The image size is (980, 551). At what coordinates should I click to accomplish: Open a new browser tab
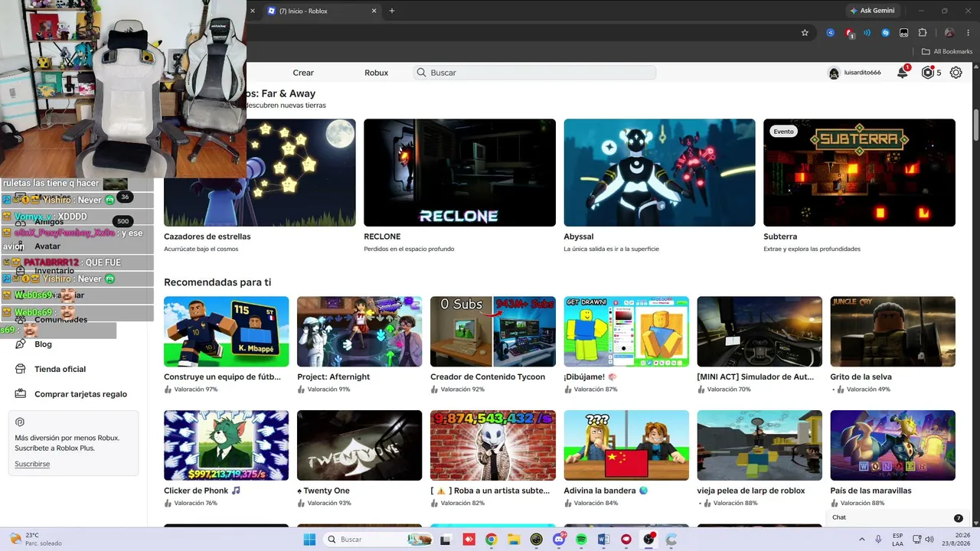click(x=392, y=11)
